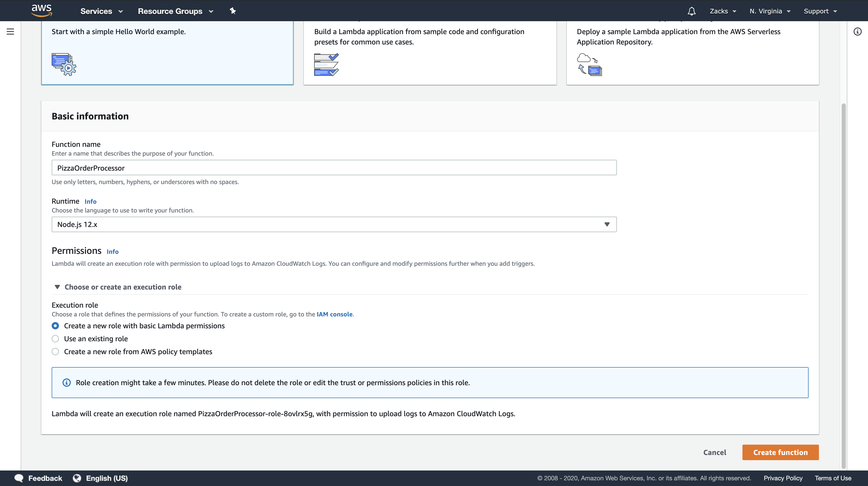Image resolution: width=868 pixels, height=486 pixels.
Task: Click the Create function button
Action: (x=780, y=452)
